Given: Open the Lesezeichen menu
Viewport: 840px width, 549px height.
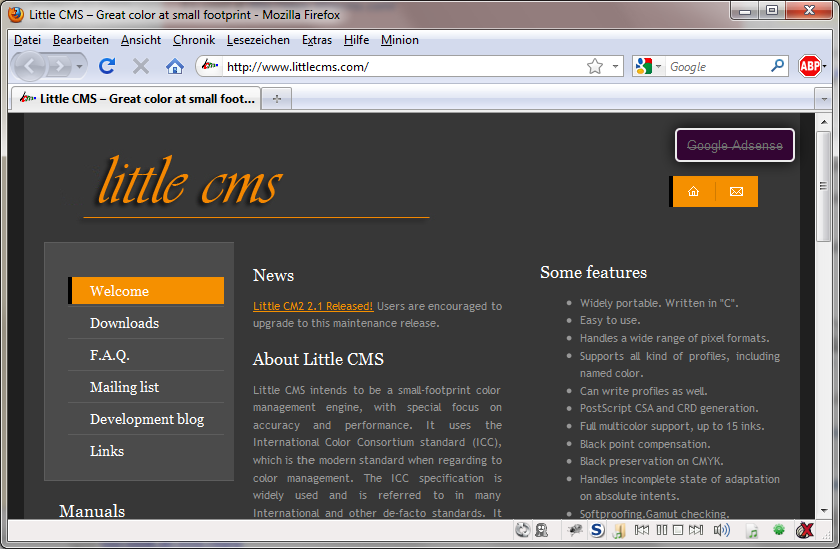Looking at the screenshot, I should click(x=258, y=40).
